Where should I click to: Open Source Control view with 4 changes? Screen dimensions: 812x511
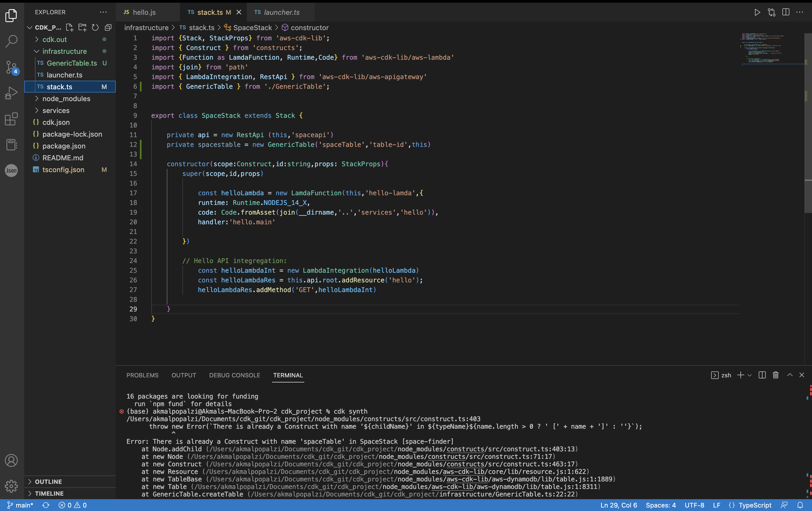[12, 68]
